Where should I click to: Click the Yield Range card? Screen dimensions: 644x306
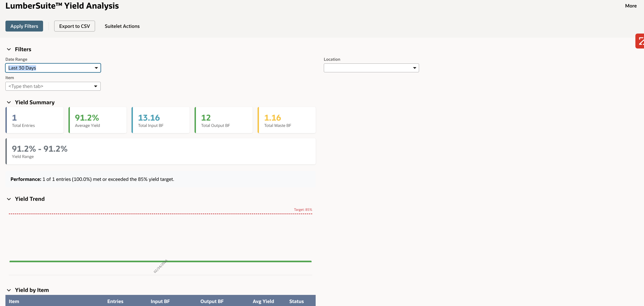coord(161,151)
